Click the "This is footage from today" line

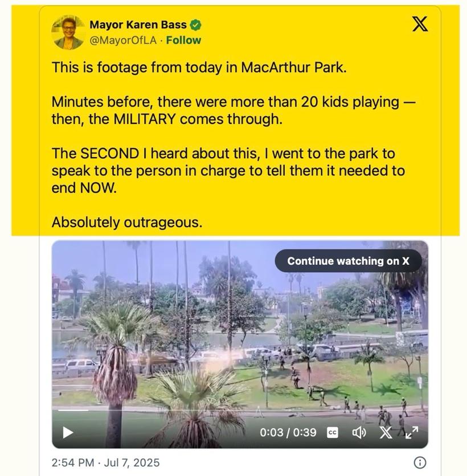pos(199,67)
